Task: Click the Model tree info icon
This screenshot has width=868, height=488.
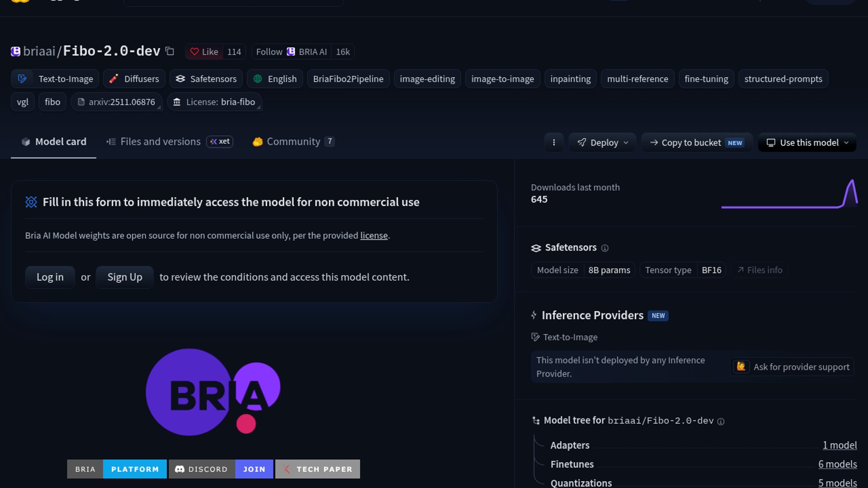Action: pyautogui.click(x=721, y=421)
